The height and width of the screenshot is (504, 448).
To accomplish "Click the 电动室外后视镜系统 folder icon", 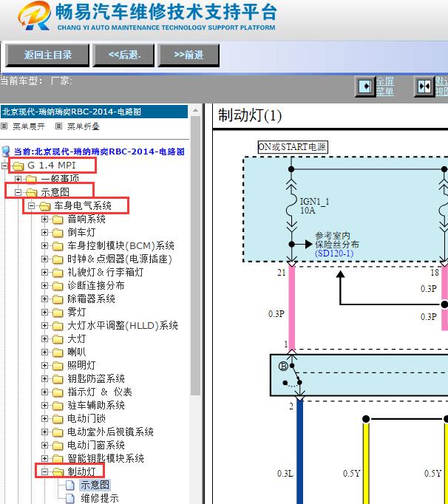I will coord(58,432).
